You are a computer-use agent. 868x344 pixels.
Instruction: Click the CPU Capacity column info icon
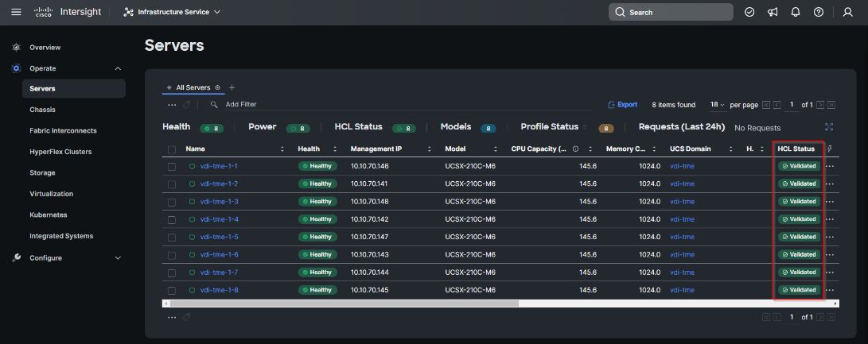pos(576,149)
